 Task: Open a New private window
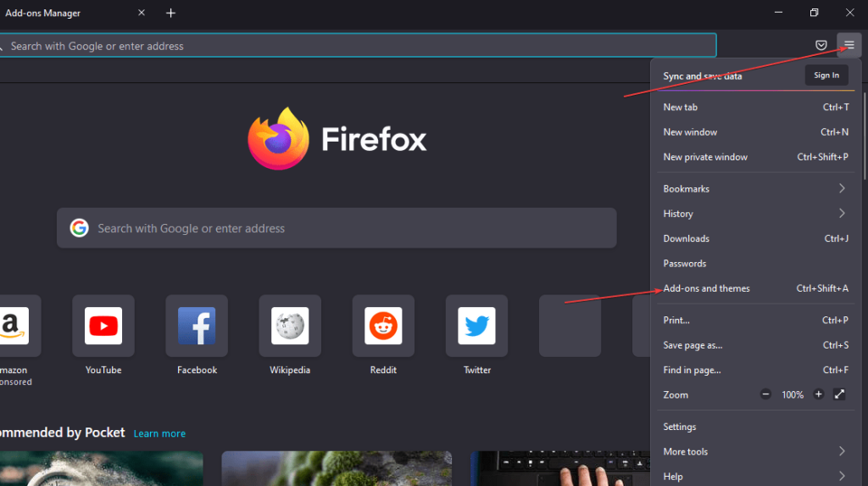(755, 157)
